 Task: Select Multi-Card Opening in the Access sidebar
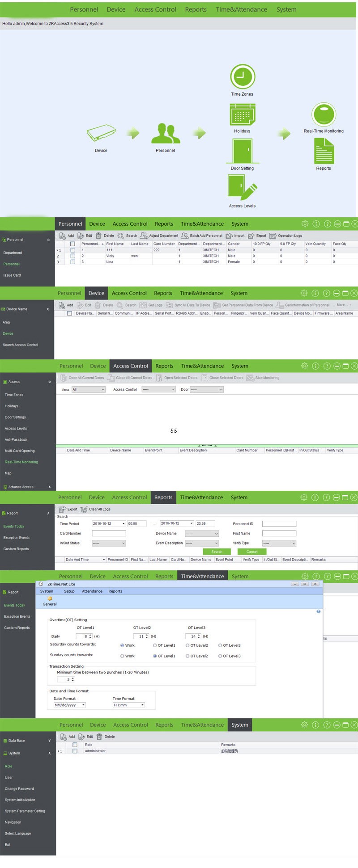tap(20, 451)
